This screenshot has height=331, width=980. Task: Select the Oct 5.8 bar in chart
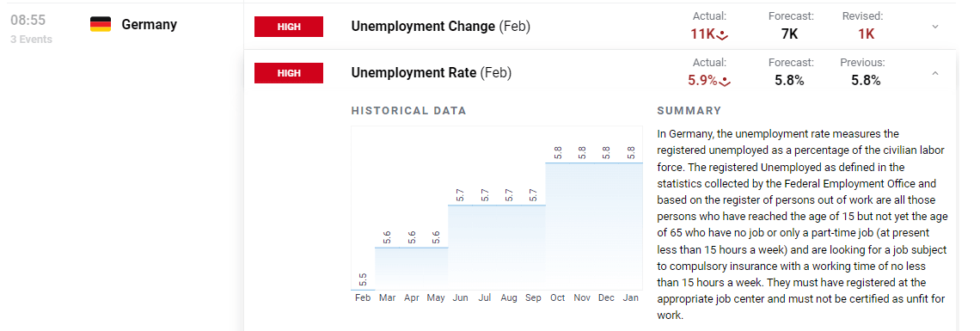[x=558, y=227]
